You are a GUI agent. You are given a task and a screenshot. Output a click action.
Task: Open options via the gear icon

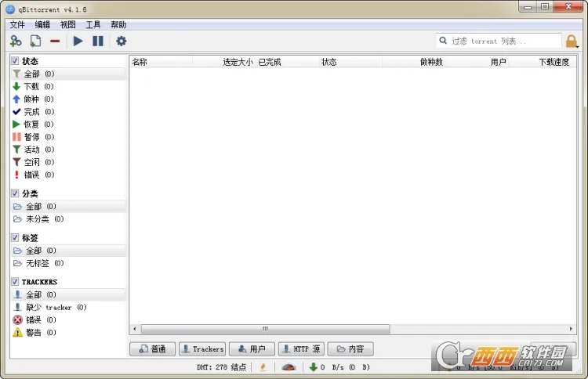point(121,41)
